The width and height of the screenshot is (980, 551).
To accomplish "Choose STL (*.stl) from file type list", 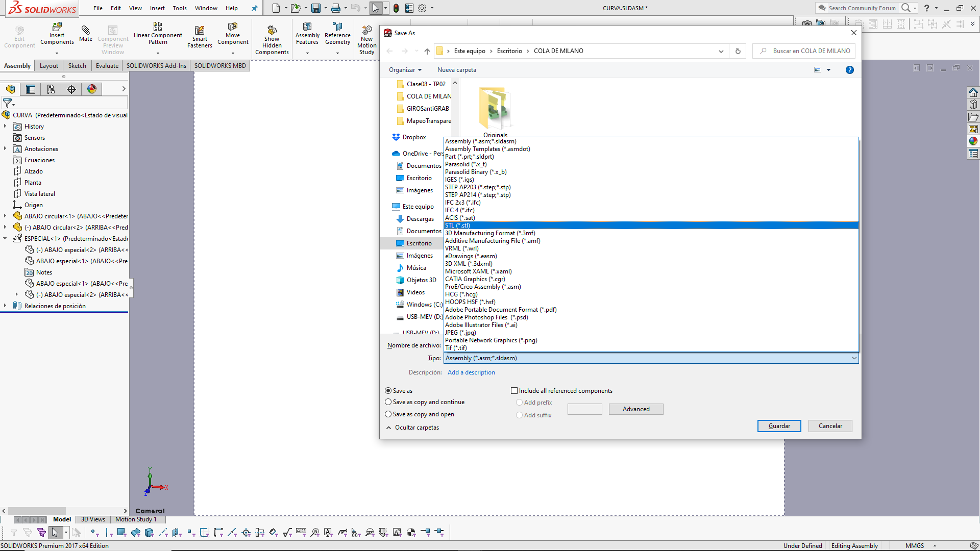I will pyautogui.click(x=457, y=226).
